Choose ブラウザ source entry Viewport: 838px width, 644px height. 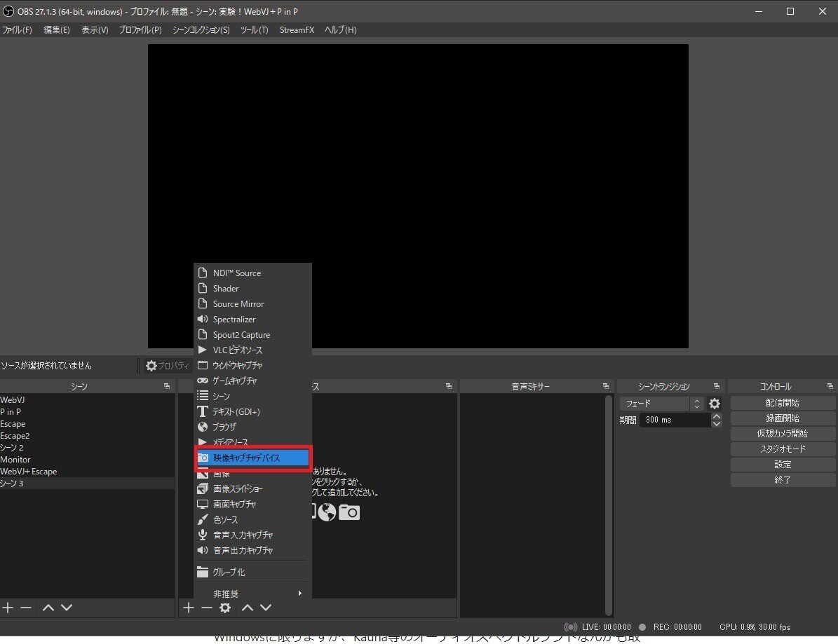pos(252,427)
